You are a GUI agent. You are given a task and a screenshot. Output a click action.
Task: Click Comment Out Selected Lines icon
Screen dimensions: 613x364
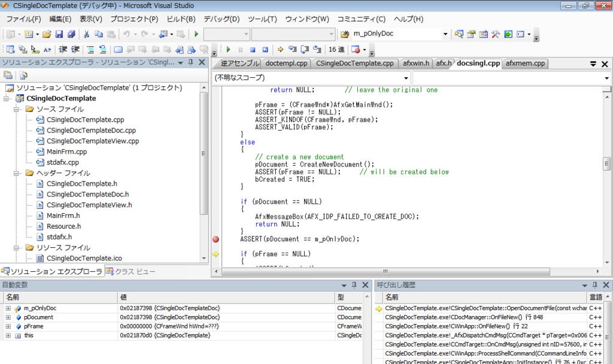point(91,50)
